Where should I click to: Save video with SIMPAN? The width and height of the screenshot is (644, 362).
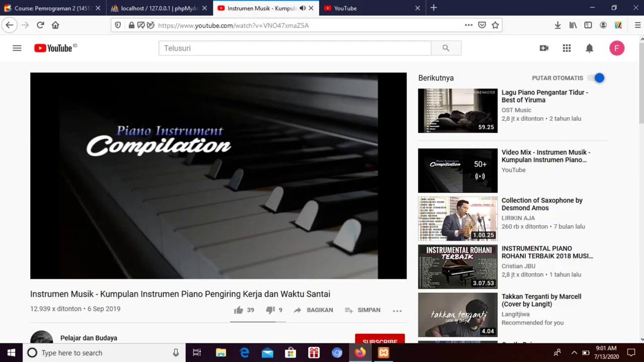click(x=362, y=310)
